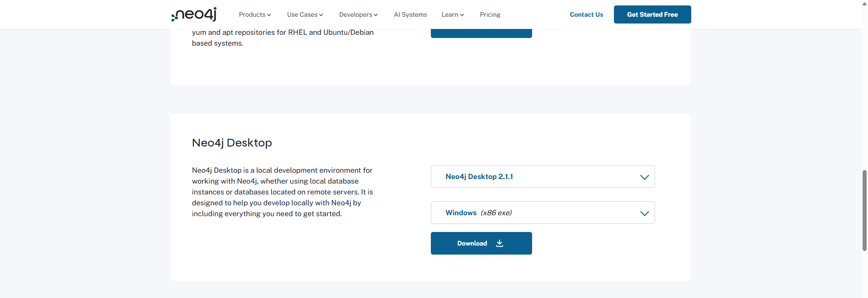This screenshot has height=298, width=868.
Task: Click the download arrow icon on Download button
Action: pos(499,243)
